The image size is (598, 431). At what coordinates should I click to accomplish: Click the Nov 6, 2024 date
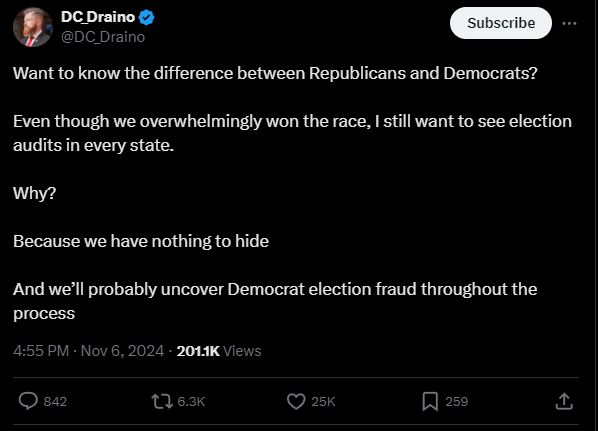tap(122, 351)
